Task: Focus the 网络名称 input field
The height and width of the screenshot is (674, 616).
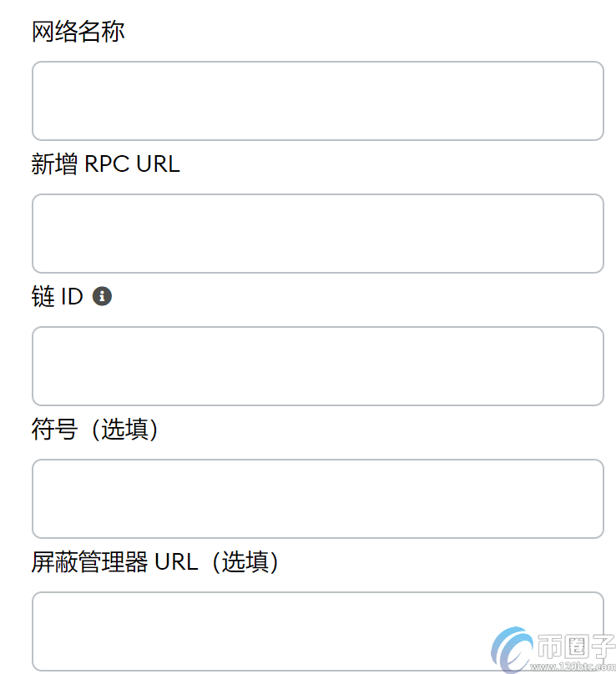Action: pos(317,101)
